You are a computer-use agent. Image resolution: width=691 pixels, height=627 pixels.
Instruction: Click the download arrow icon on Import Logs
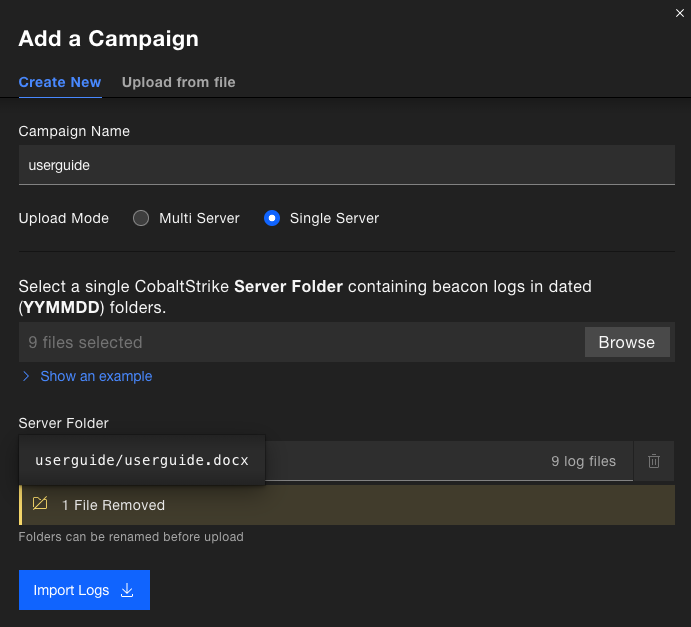point(127,590)
